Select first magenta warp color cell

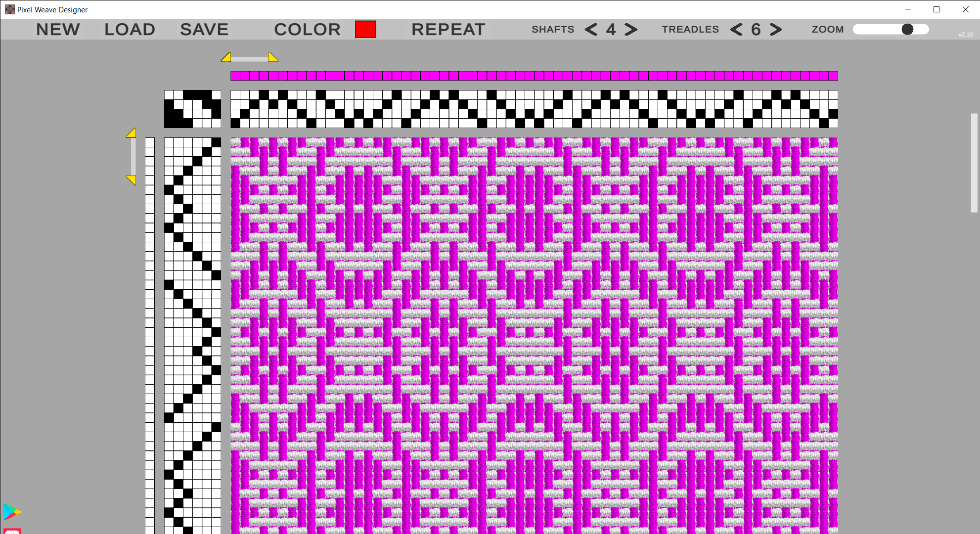click(x=235, y=76)
